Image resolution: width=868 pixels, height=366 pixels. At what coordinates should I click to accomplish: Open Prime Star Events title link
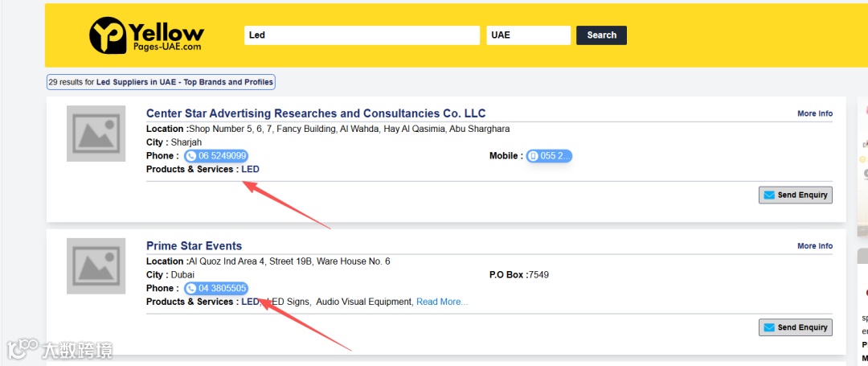194,246
